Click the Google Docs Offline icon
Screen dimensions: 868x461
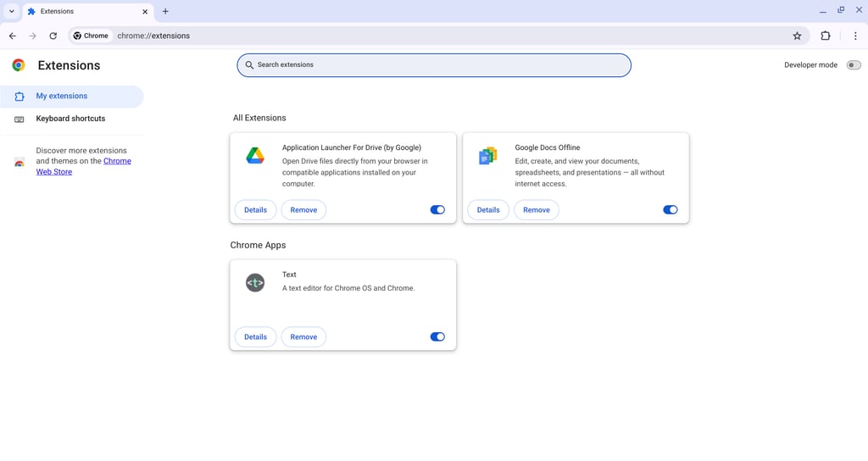coord(487,156)
